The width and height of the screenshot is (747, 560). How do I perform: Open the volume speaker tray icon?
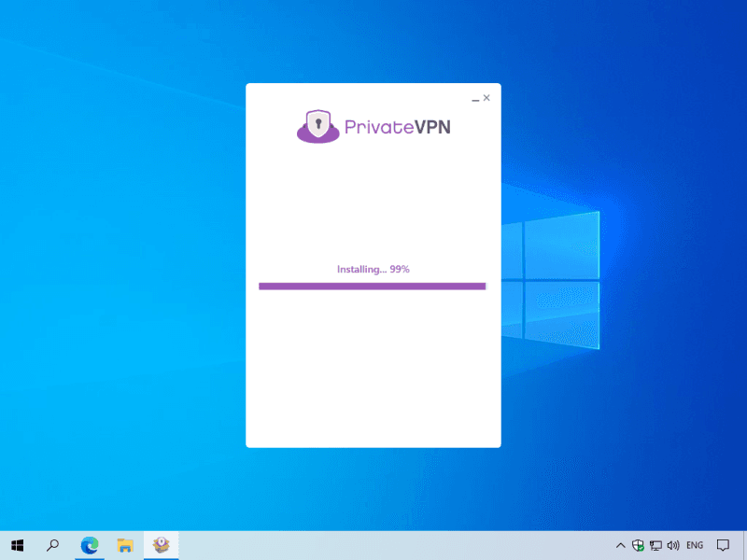click(673, 545)
